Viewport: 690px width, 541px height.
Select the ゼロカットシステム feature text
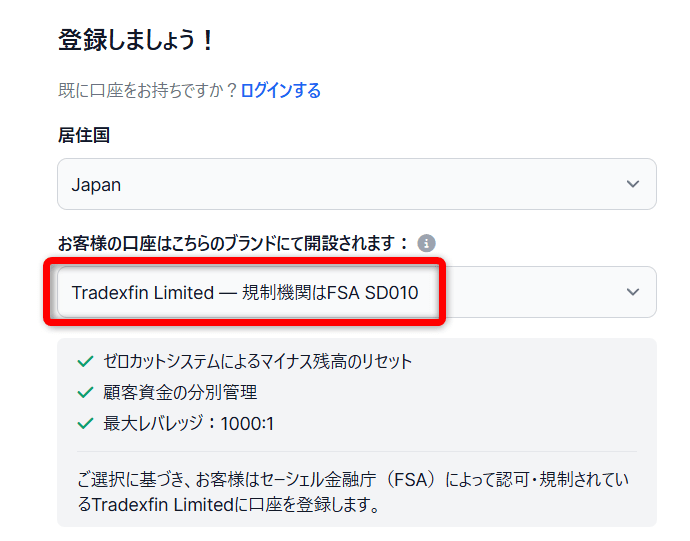pyautogui.click(x=257, y=361)
